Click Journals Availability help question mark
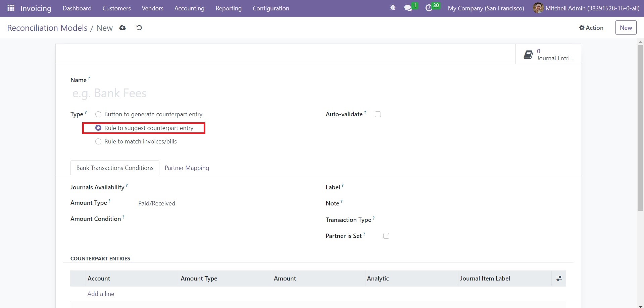The height and width of the screenshot is (308, 644). pos(127,185)
